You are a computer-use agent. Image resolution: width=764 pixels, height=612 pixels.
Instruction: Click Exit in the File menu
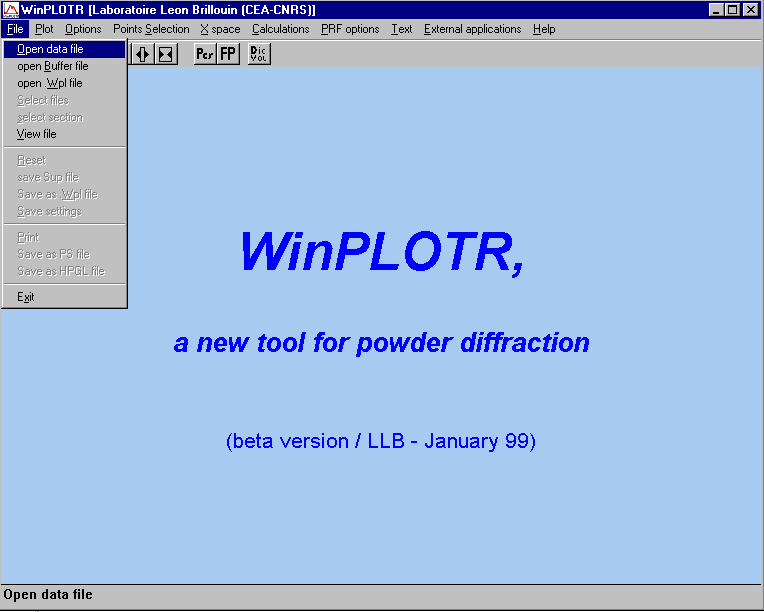pyautogui.click(x=26, y=297)
